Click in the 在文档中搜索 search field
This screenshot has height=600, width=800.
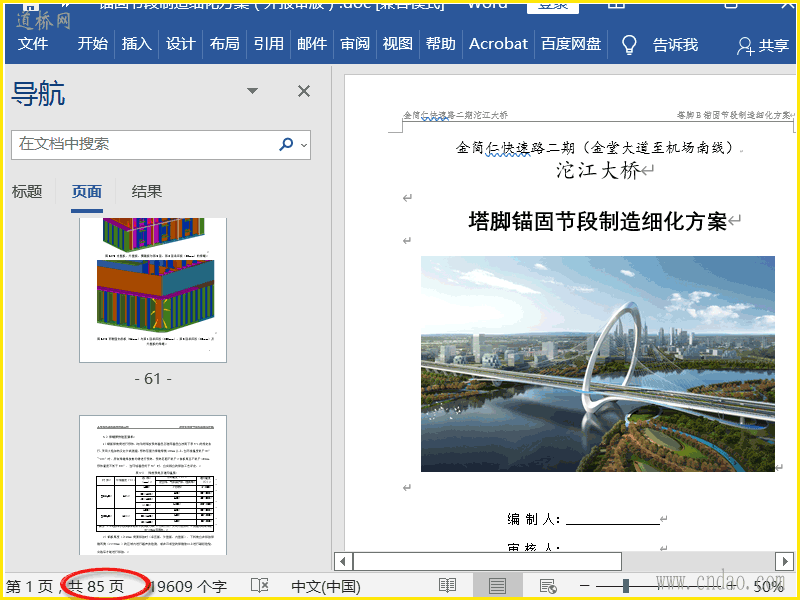(x=140, y=144)
